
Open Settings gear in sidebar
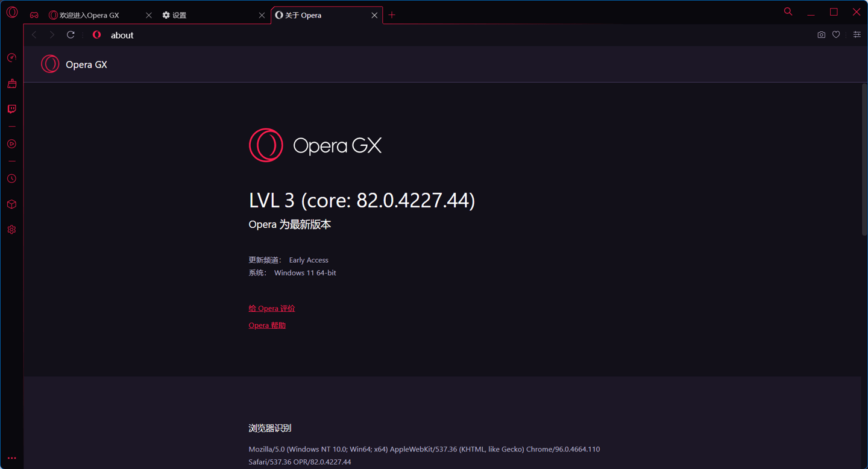11,230
